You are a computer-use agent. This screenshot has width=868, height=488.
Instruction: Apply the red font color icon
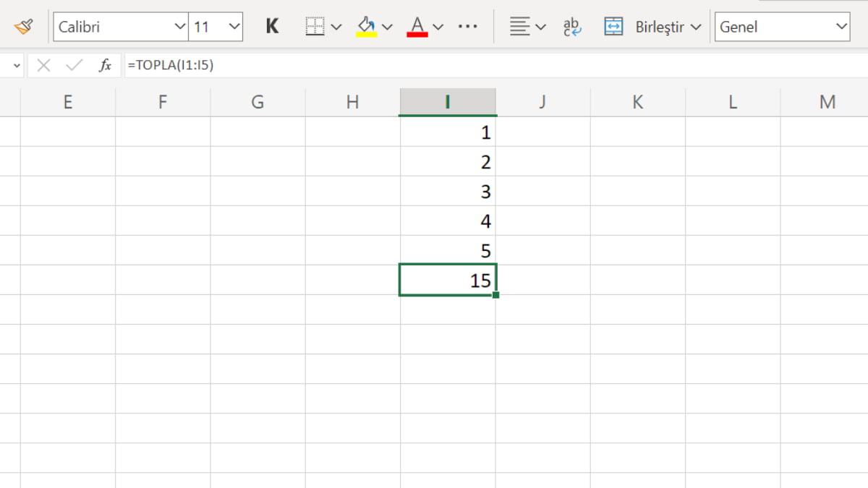[417, 27]
